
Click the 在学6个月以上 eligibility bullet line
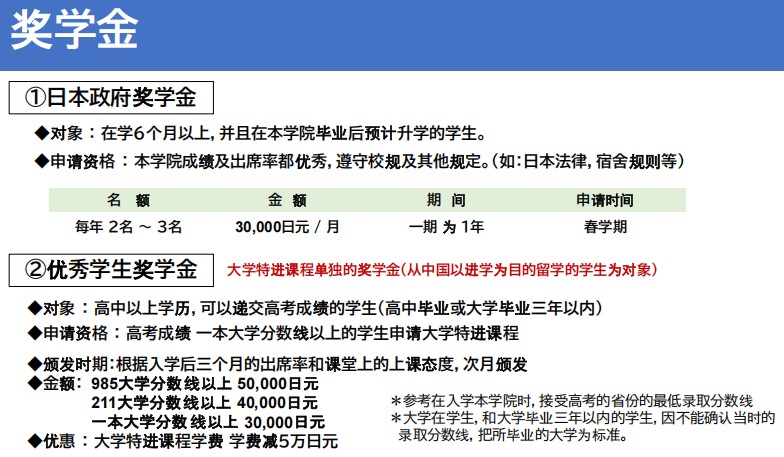(x=260, y=133)
